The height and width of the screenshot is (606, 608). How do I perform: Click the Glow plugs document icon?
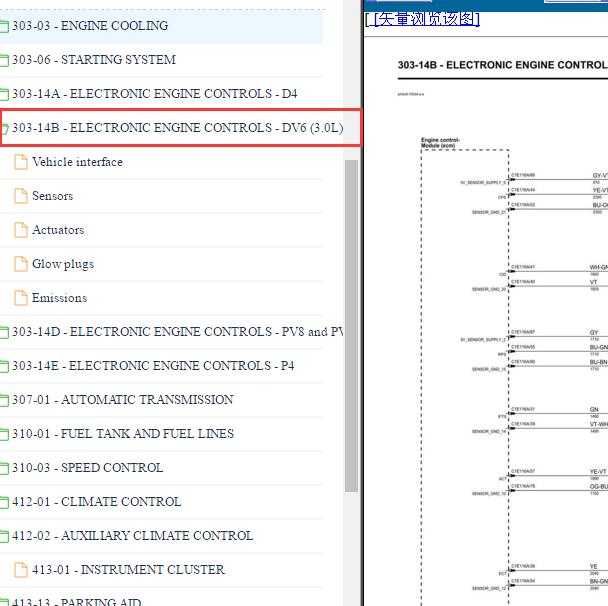tap(21, 264)
